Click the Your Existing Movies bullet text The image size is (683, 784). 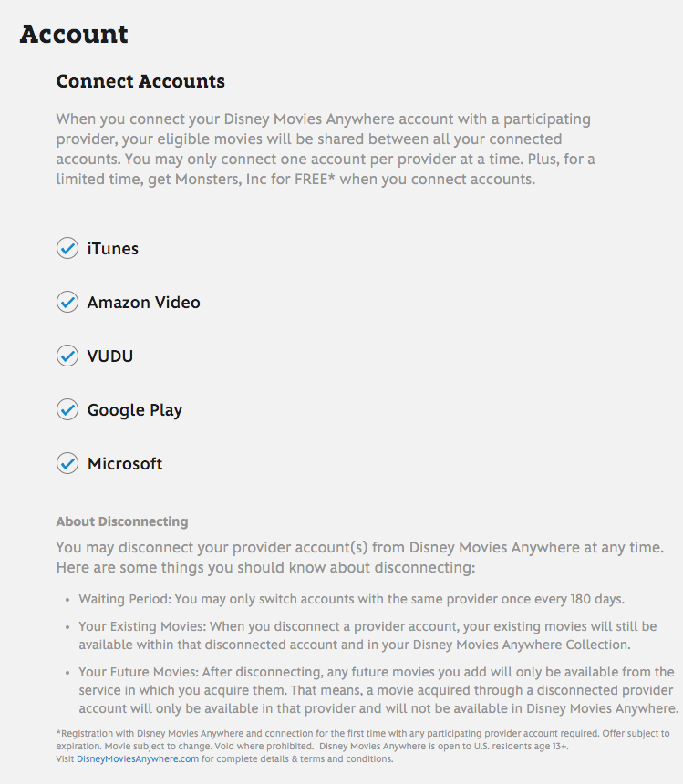point(367,635)
